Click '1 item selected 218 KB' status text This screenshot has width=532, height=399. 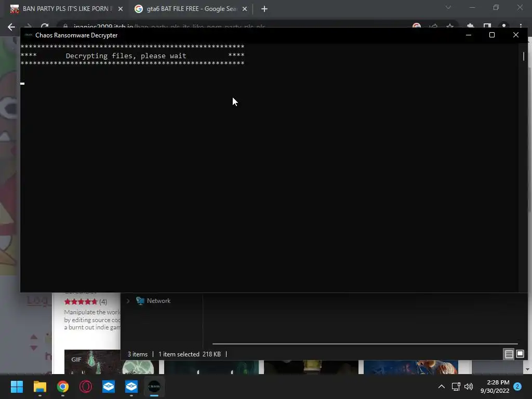(189, 354)
